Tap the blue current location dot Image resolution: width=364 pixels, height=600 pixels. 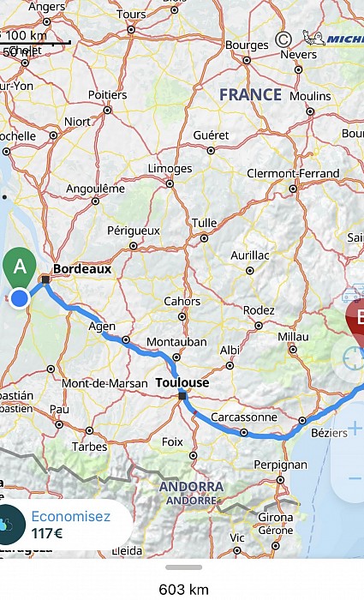20,298
